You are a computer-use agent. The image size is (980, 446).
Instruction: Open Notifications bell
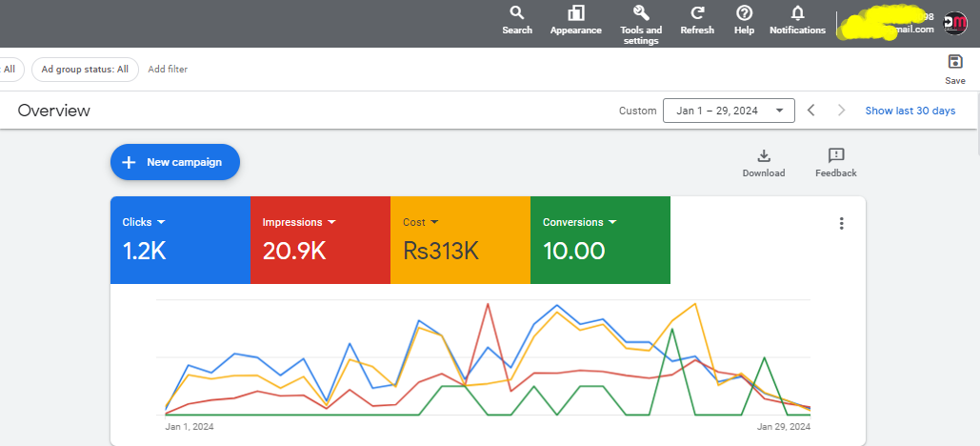[x=797, y=21]
